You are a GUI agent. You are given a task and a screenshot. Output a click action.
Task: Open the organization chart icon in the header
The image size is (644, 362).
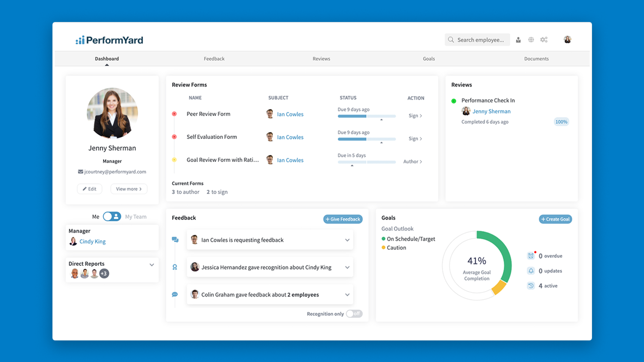518,39
